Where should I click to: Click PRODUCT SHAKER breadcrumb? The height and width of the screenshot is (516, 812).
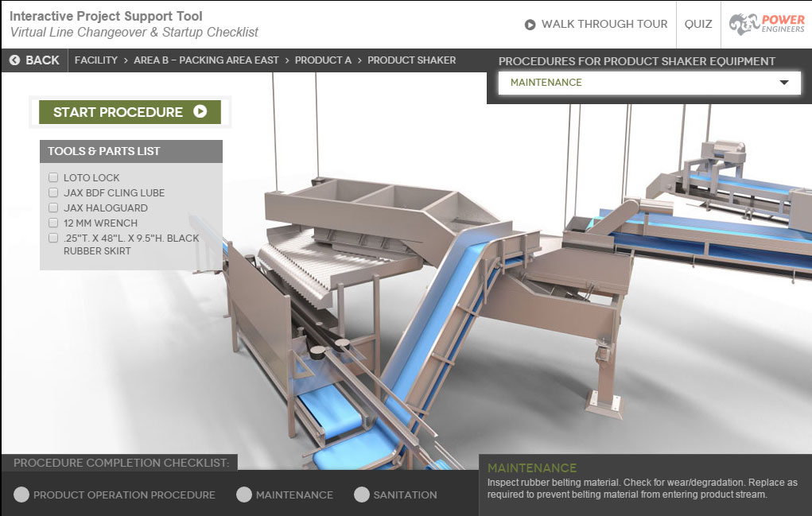(412, 60)
